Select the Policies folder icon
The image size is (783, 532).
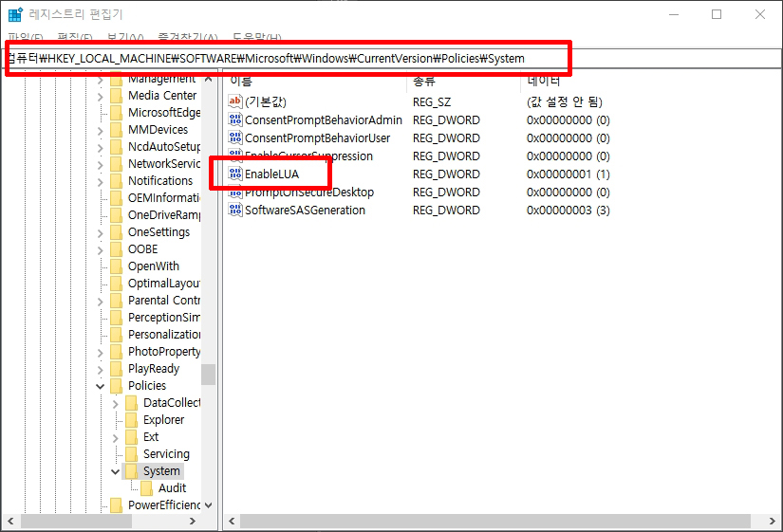tap(116, 386)
